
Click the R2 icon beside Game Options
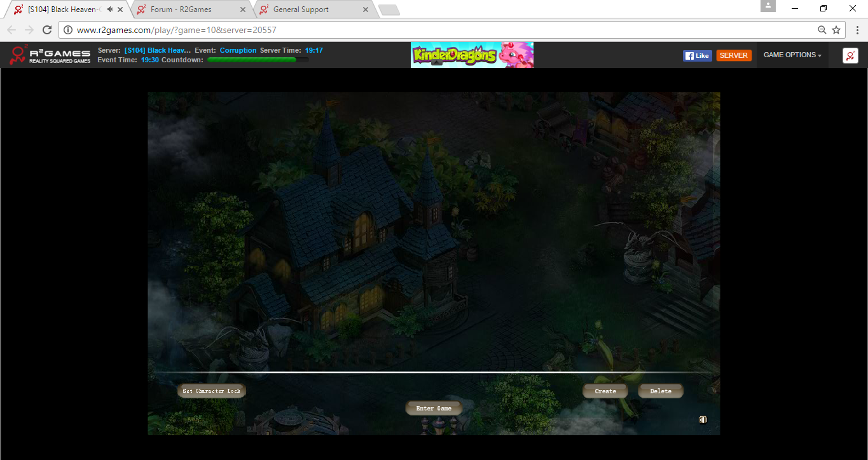pos(851,55)
